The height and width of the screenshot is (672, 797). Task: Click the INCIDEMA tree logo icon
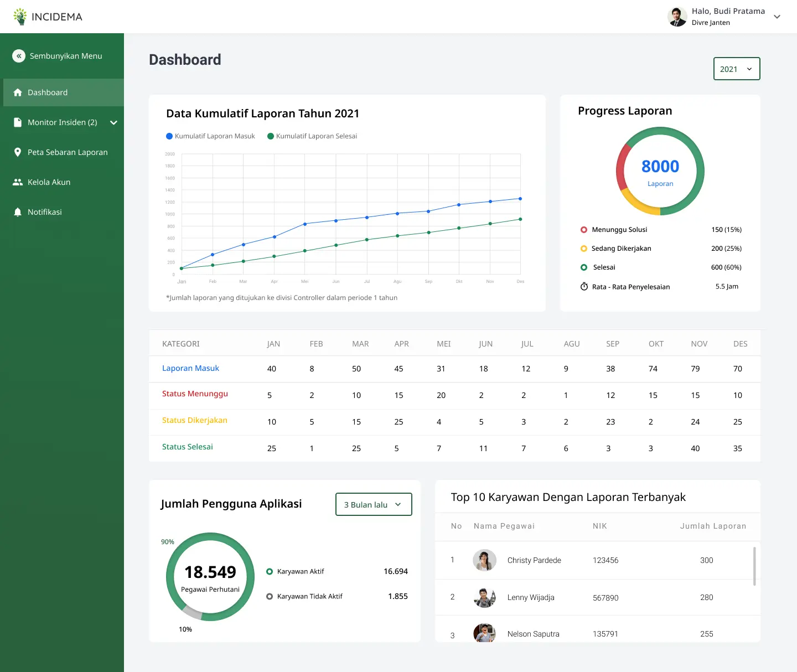[20, 17]
